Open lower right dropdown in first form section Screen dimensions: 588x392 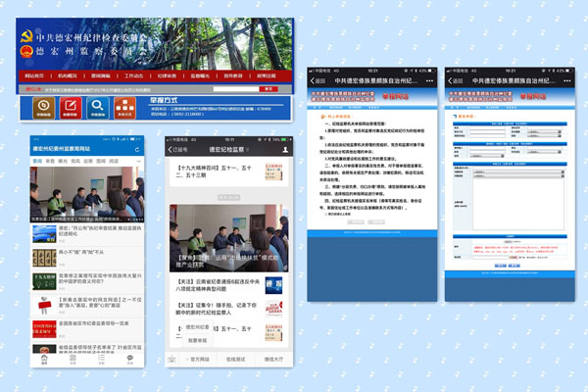pos(544,135)
